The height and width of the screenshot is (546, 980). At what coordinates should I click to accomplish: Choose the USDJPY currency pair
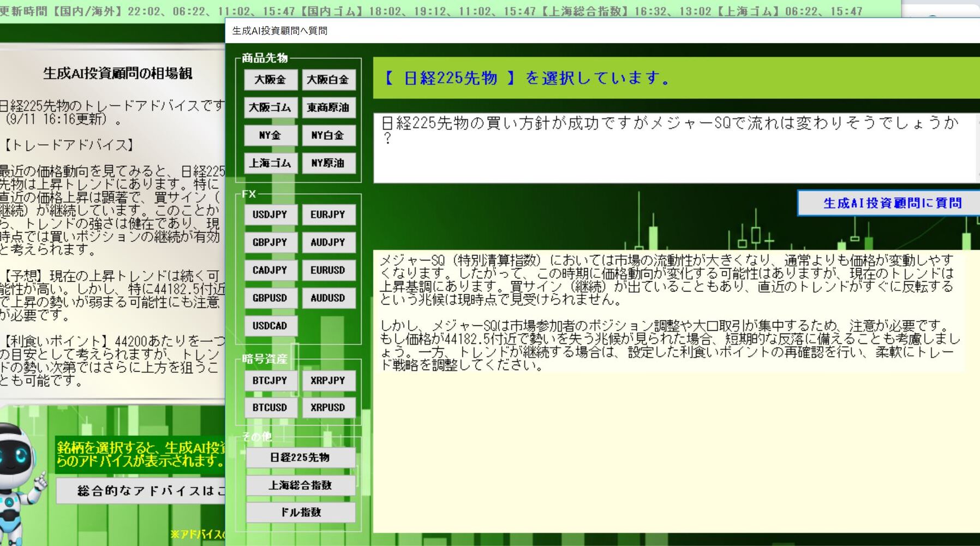click(x=271, y=215)
